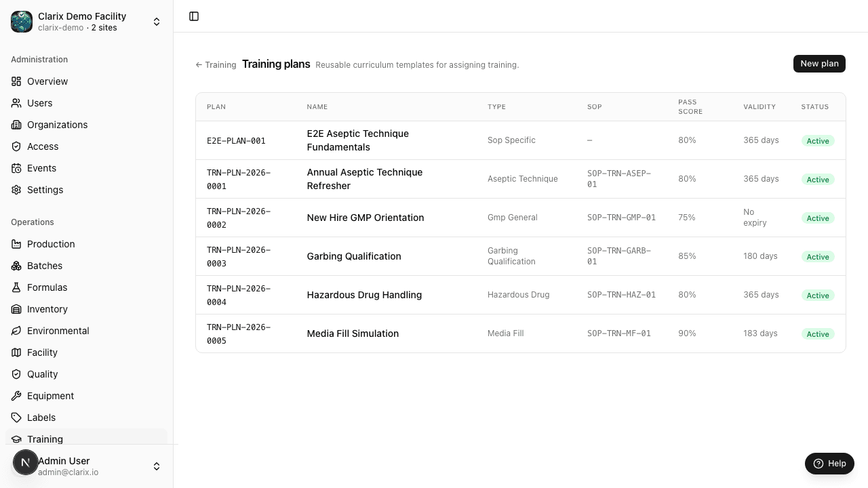Click the Events calendar icon
This screenshot has width=868, height=488.
pyautogui.click(x=16, y=168)
